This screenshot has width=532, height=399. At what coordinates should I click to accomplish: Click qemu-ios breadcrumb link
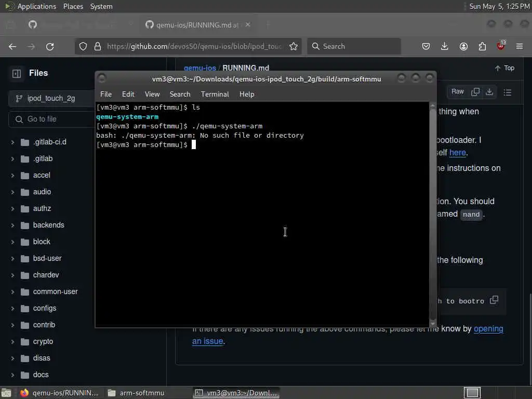pyautogui.click(x=199, y=68)
